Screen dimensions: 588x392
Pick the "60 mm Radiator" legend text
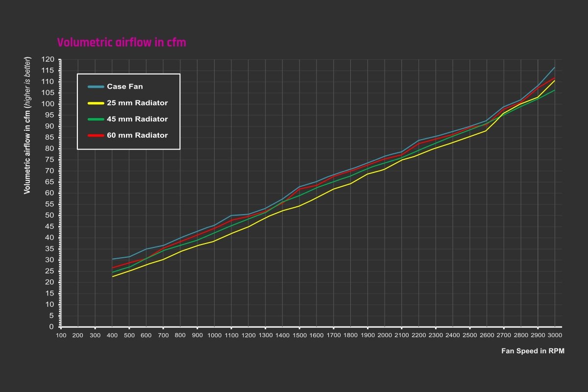137,135
